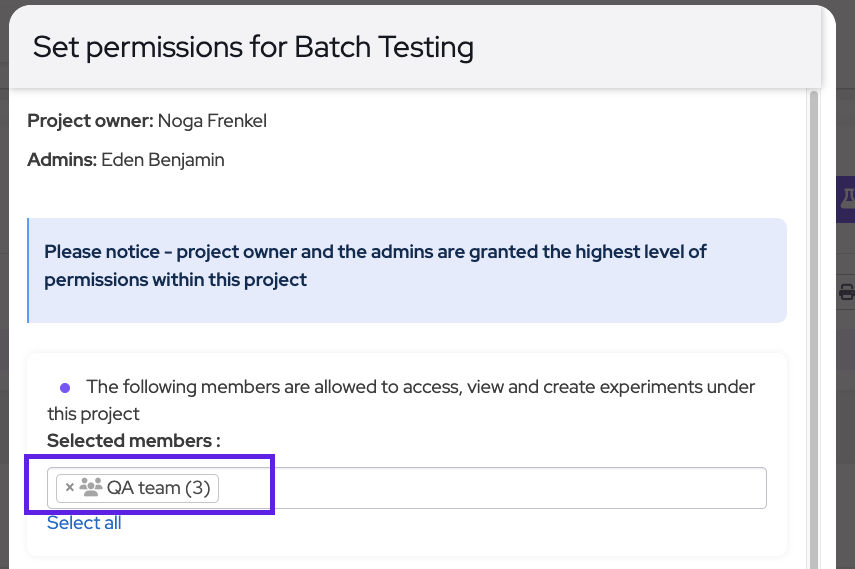Click the blue left border of notice
This screenshot has width=855, height=569.
pos(28,270)
